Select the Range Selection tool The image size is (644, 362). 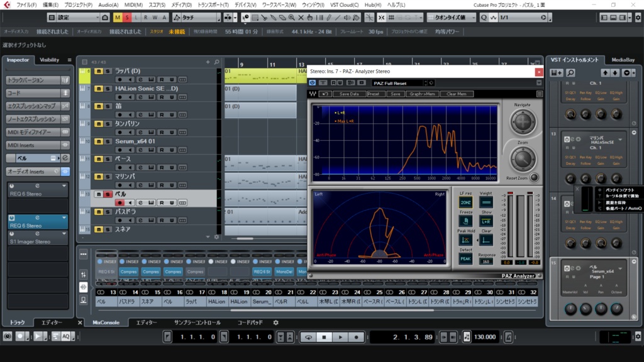pyautogui.click(x=255, y=18)
